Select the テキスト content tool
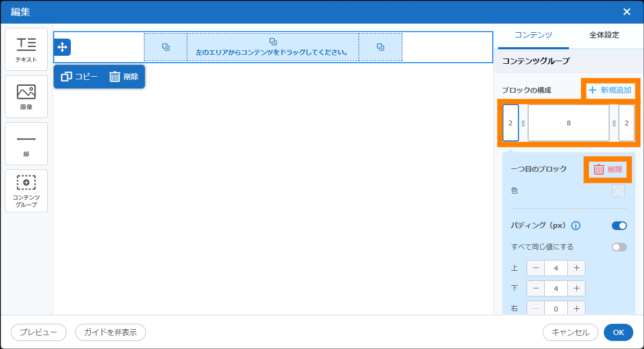 tap(26, 49)
